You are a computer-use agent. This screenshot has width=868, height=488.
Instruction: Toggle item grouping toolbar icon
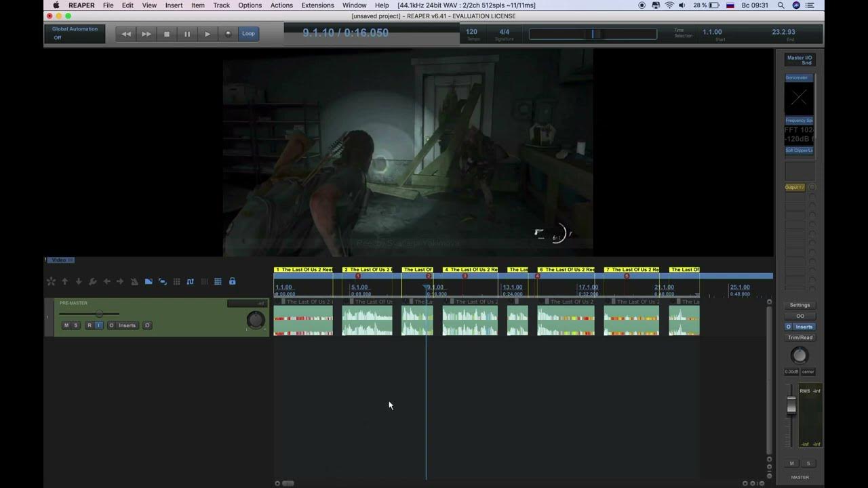coord(162,281)
